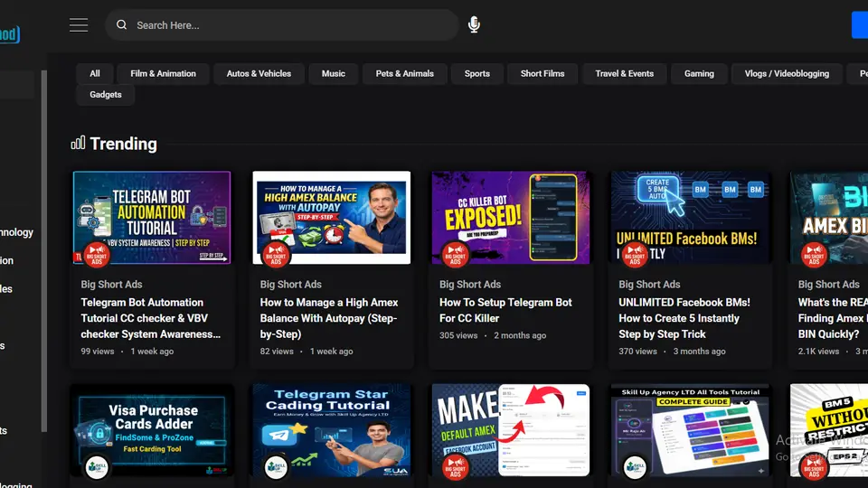Click '370 views' under Unlimited Facebook BMs

[637, 352]
